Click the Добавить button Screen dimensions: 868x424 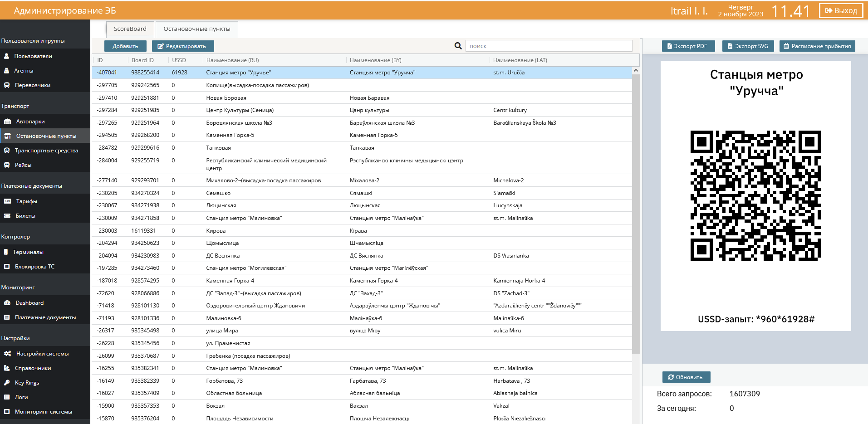click(125, 46)
